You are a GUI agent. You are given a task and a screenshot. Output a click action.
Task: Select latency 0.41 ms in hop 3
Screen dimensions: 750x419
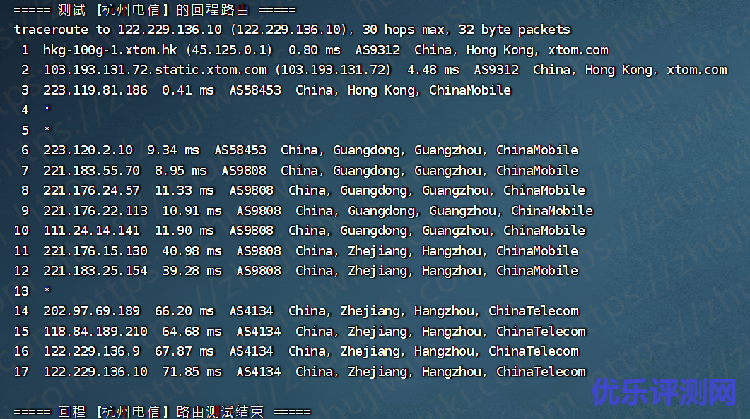point(188,90)
